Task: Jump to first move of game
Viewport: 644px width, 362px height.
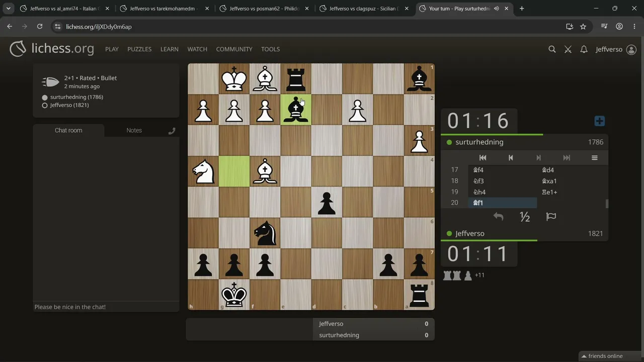Action: tap(482, 158)
